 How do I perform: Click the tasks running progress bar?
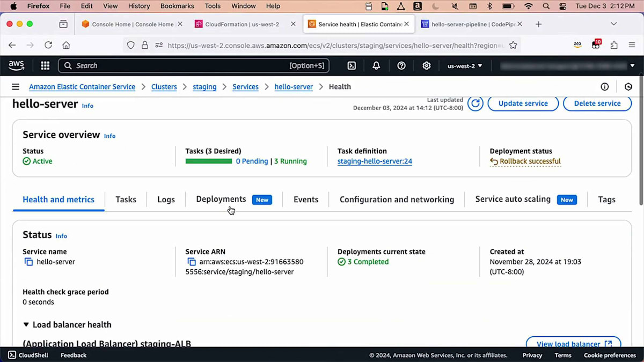click(209, 161)
